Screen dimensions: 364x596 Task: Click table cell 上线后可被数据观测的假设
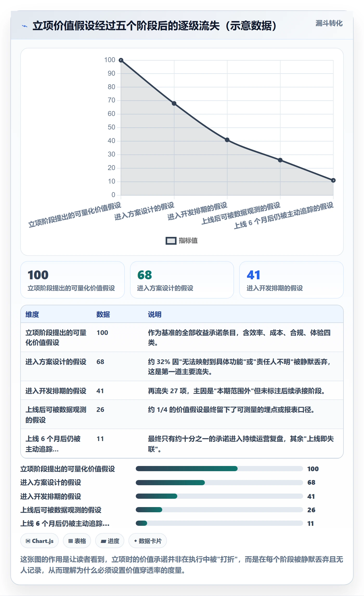coord(56,414)
